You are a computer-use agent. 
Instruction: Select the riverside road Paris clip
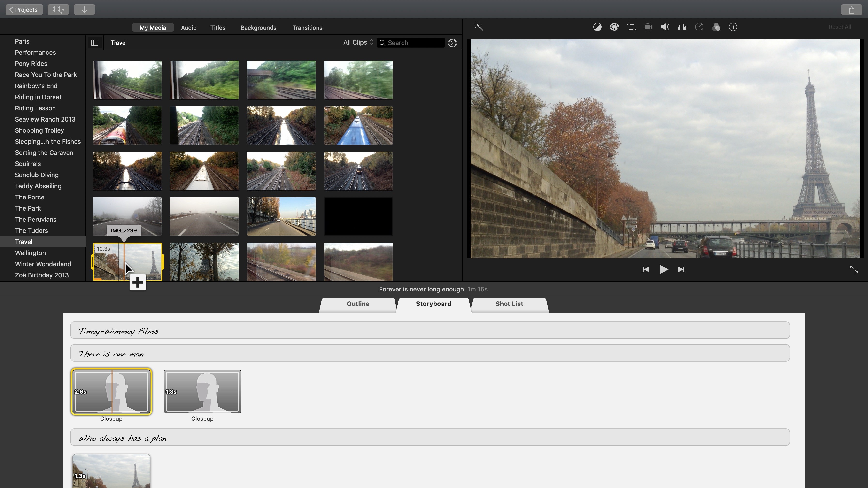[281, 216]
